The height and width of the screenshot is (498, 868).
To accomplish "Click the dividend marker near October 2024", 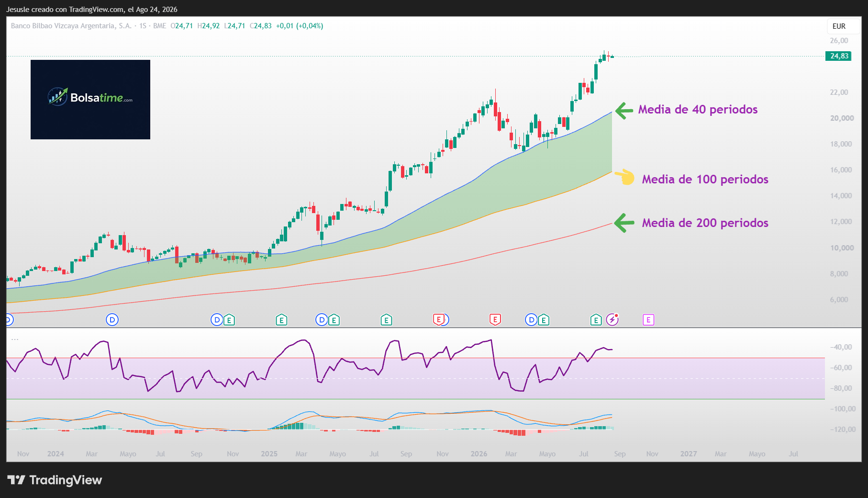I will (217, 320).
